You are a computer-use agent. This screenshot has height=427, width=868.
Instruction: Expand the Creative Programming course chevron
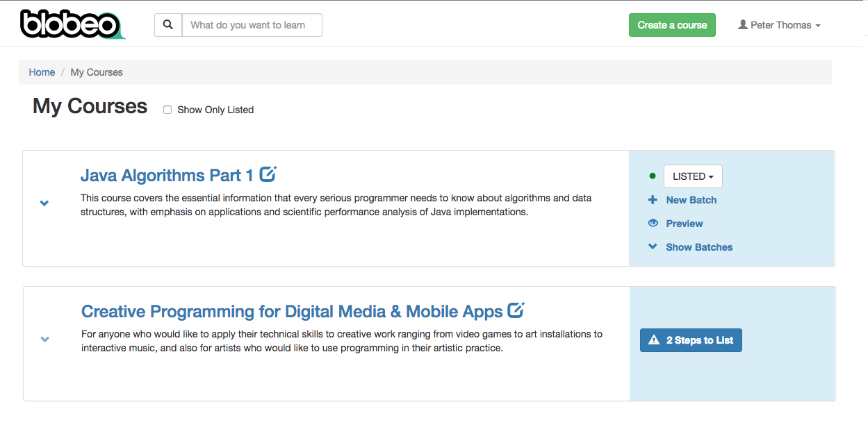pyautogui.click(x=45, y=340)
